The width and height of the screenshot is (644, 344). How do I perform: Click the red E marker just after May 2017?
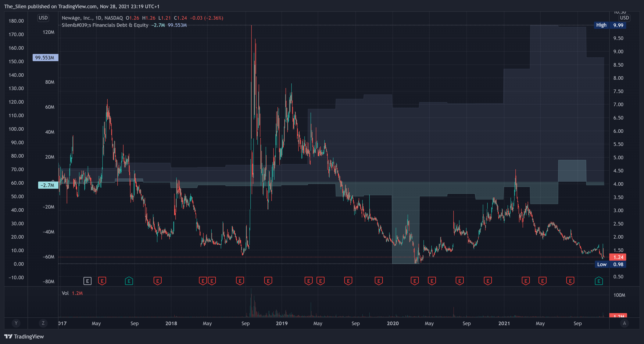(102, 281)
